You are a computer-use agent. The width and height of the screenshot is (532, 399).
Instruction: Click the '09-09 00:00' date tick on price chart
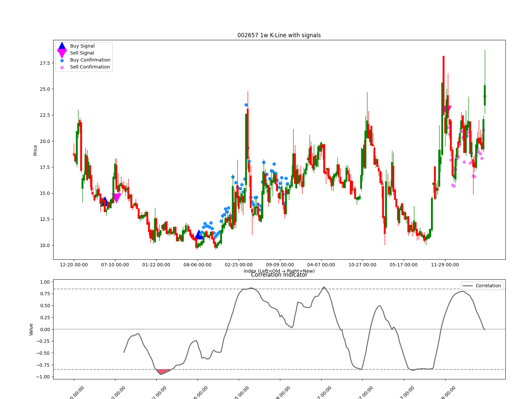point(280,265)
